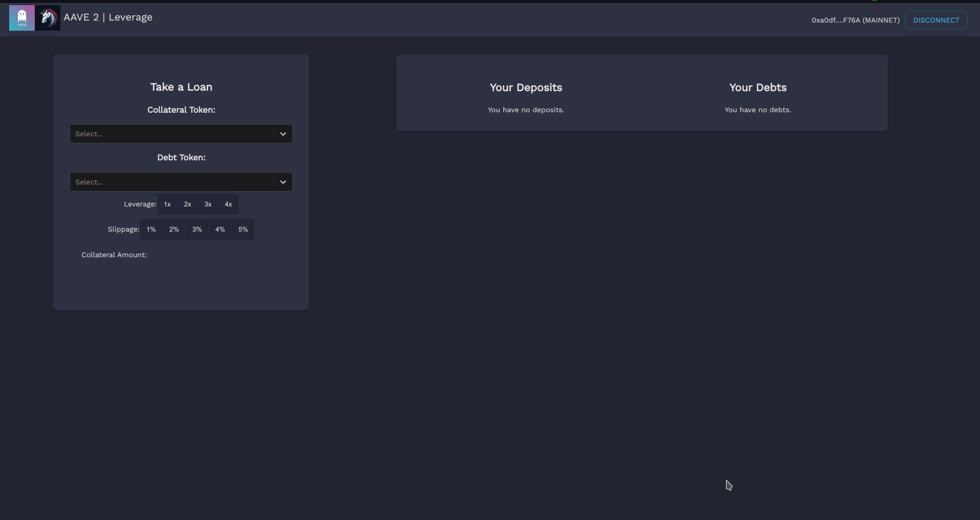The height and width of the screenshot is (520, 980).
Task: Pick 5% slippage
Action: tap(243, 229)
